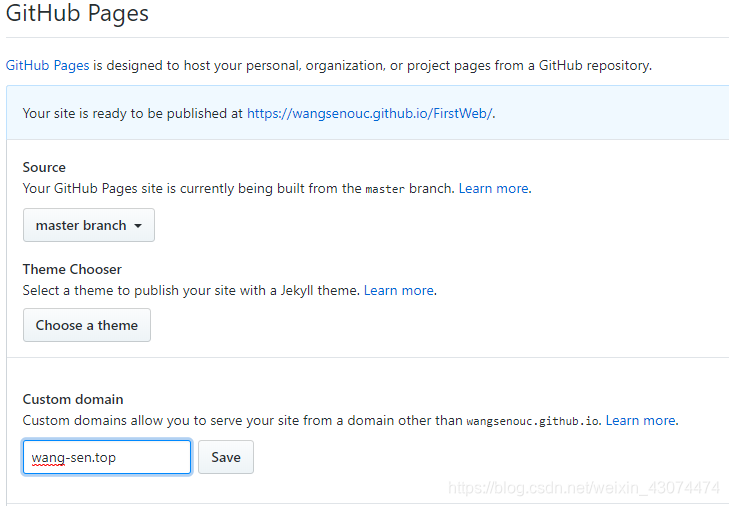Click the GitHub Pages page heading
The height and width of the screenshot is (506, 729).
(x=77, y=13)
